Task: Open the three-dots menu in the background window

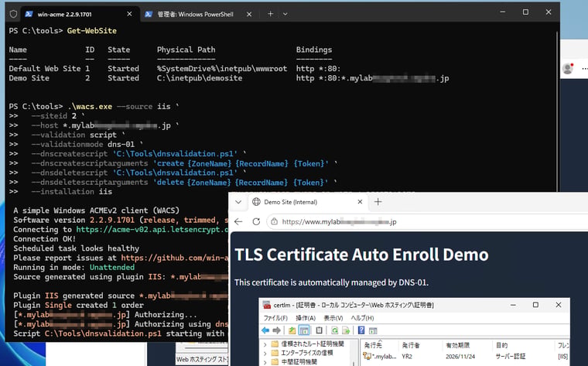Action: point(585,69)
